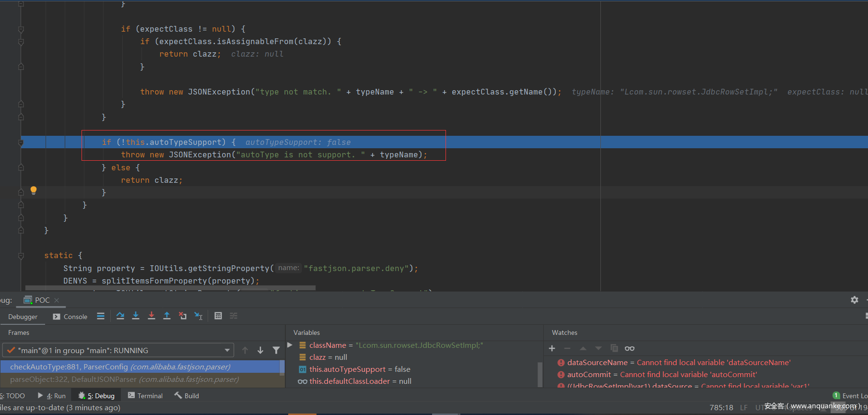Image resolution: width=868 pixels, height=415 pixels.
Task: Click the yellow lightbulb intention icon
Action: 34,190
